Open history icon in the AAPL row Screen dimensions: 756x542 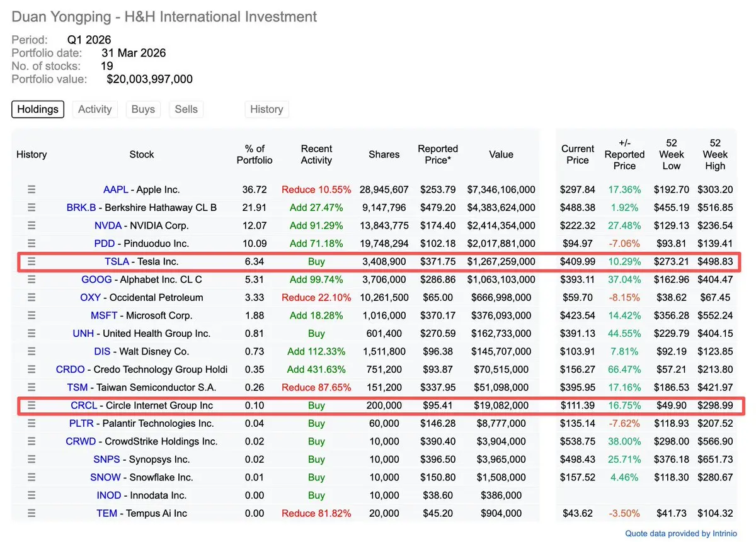coord(31,189)
